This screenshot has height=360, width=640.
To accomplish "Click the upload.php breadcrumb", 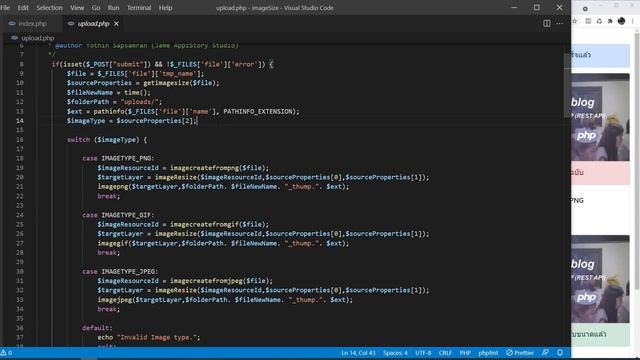I will coord(38,38).
